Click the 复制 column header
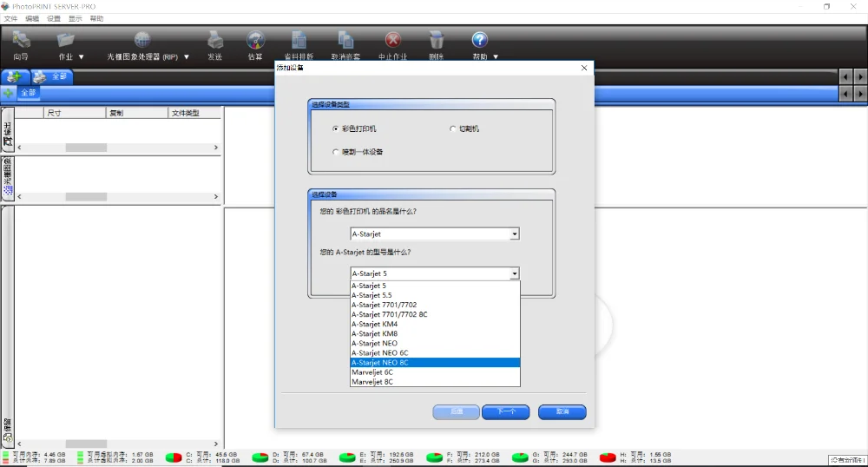This screenshot has height=467, width=868. click(x=137, y=113)
